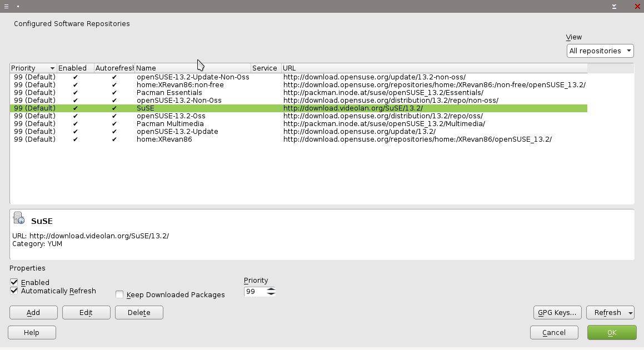This screenshot has height=350, width=644.
Task: Click URL http://download.videolan.org/SuSE/13.2/ in table
Action: (x=353, y=108)
